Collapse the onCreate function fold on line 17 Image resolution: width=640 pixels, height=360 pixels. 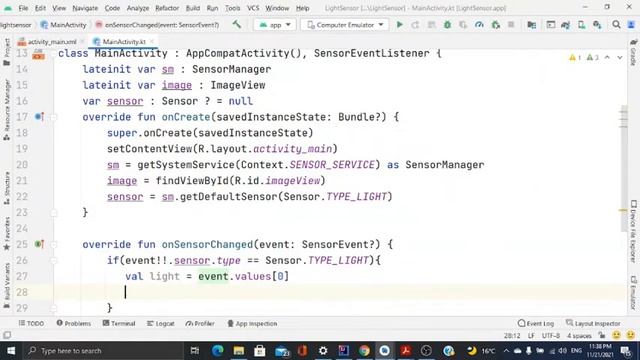tap(54, 117)
